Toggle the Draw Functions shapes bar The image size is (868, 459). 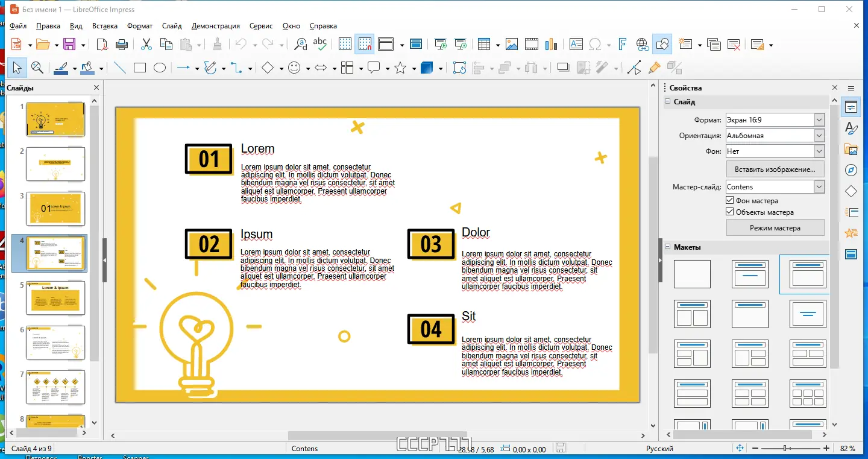point(662,44)
